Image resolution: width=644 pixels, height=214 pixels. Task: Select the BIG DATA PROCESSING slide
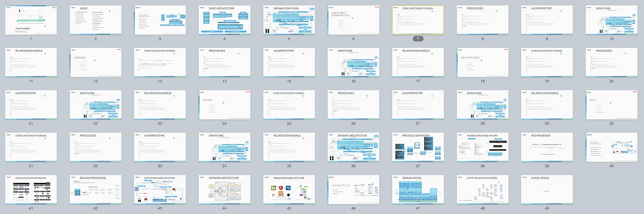pyautogui.click(x=96, y=190)
